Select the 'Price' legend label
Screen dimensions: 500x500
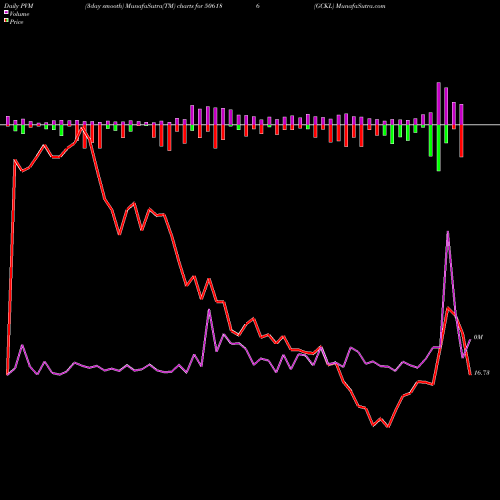coord(16,22)
